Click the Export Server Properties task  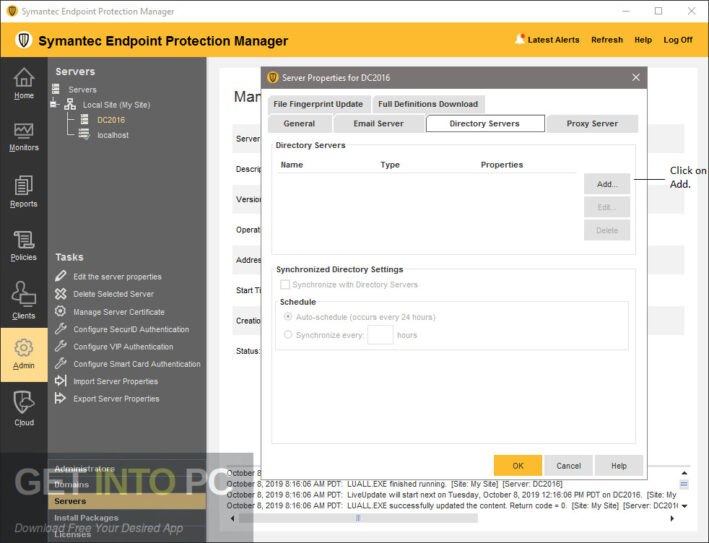click(x=116, y=399)
